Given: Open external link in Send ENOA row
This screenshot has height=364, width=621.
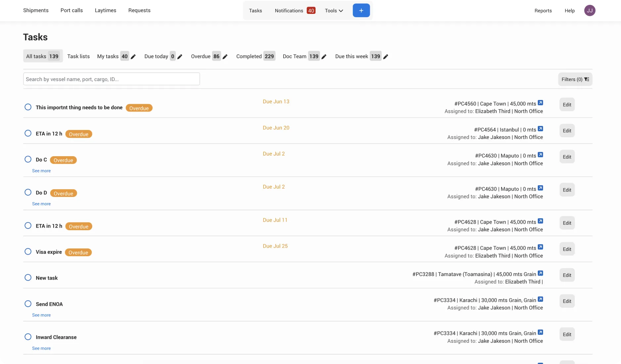Looking at the screenshot, I should (540, 299).
